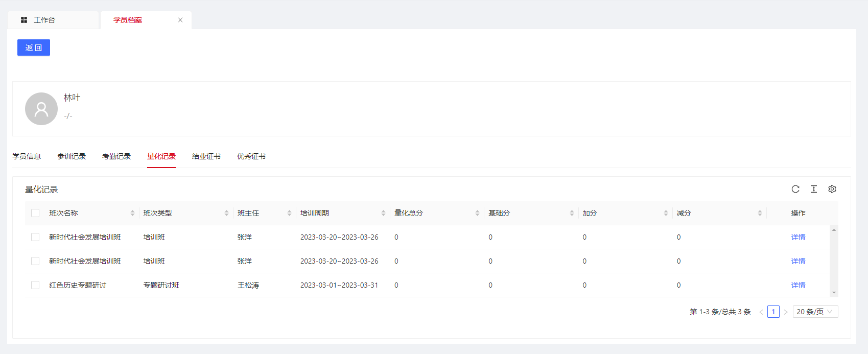Screen dimensions: 868x354
Task: Sort by 量化总分 column sort icon
Action: point(477,213)
